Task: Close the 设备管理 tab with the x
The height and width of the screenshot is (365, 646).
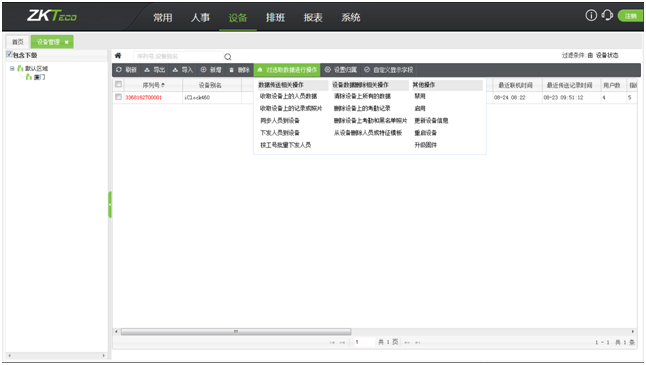Action: tap(67, 42)
